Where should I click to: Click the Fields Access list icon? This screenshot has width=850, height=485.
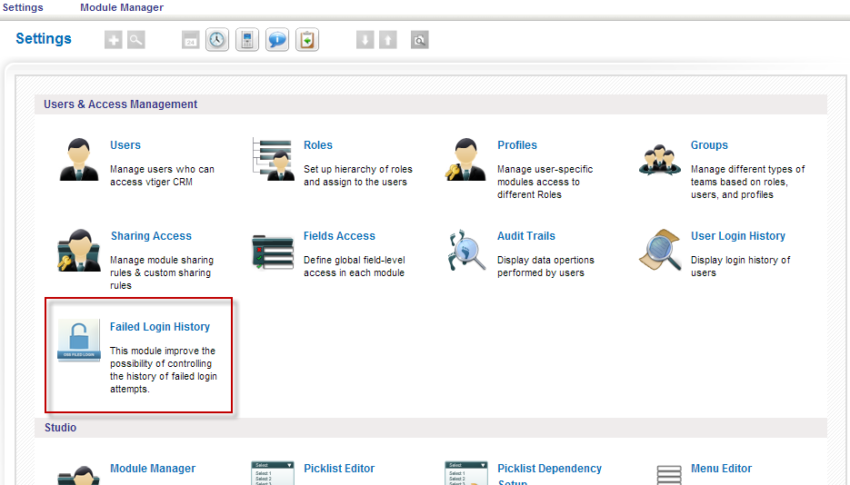pos(273,252)
